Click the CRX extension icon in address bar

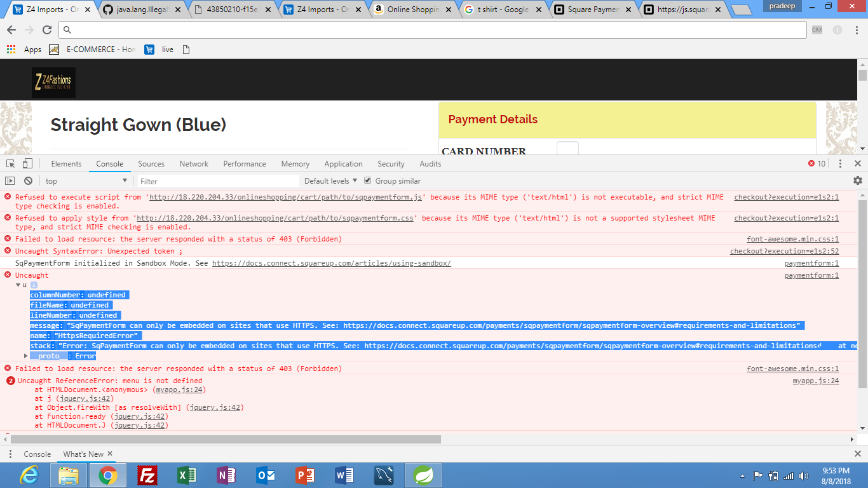(817, 29)
